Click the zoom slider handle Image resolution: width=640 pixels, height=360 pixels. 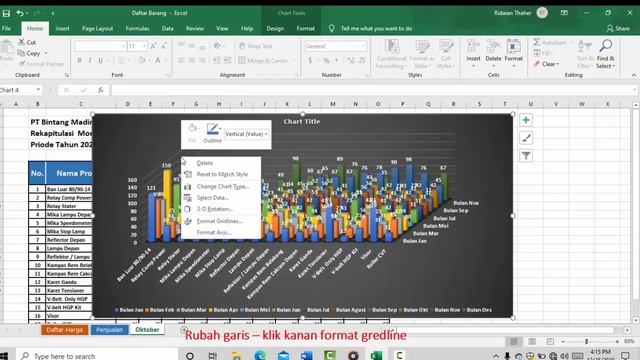(587, 341)
